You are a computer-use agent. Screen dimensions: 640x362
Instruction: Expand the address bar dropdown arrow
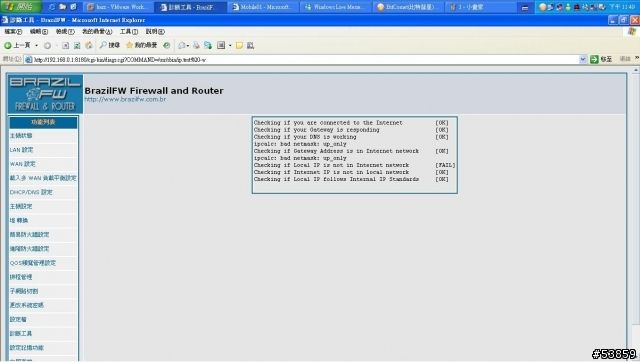pos(583,60)
